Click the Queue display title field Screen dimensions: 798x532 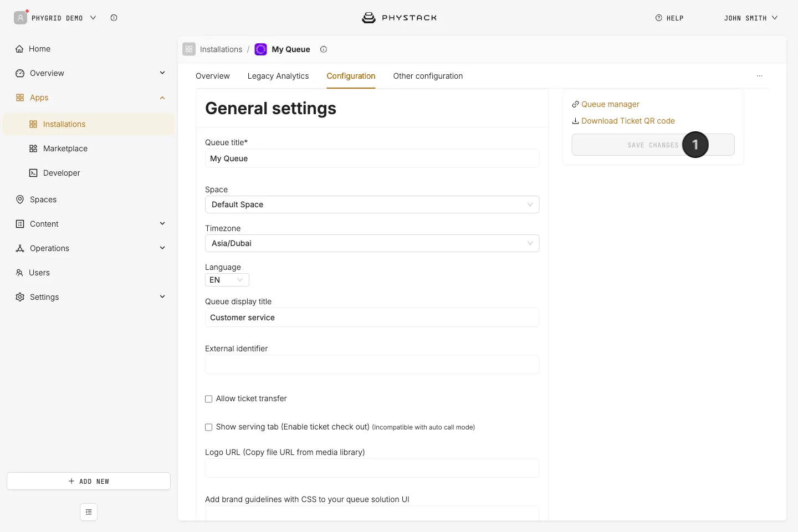click(x=372, y=318)
